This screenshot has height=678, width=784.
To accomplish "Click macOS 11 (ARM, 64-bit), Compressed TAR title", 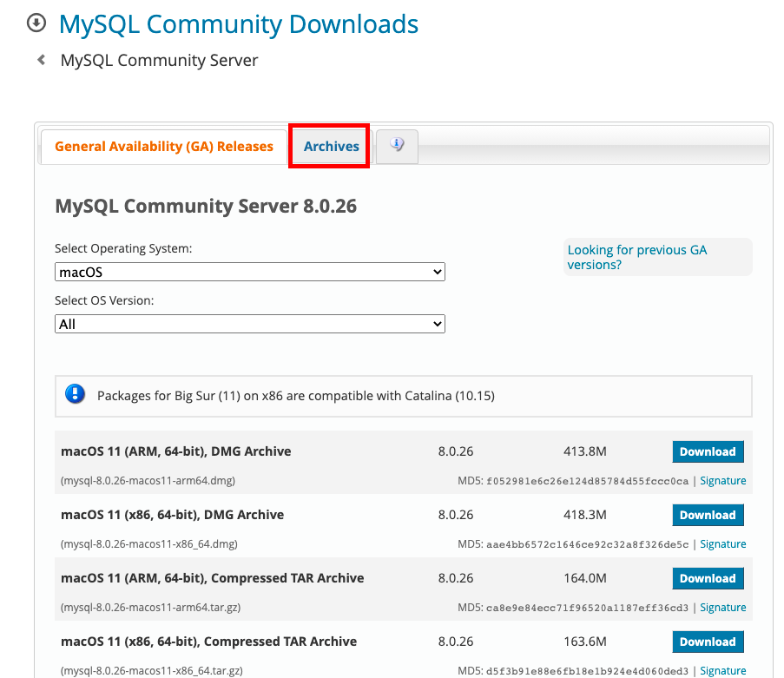I will click(213, 578).
